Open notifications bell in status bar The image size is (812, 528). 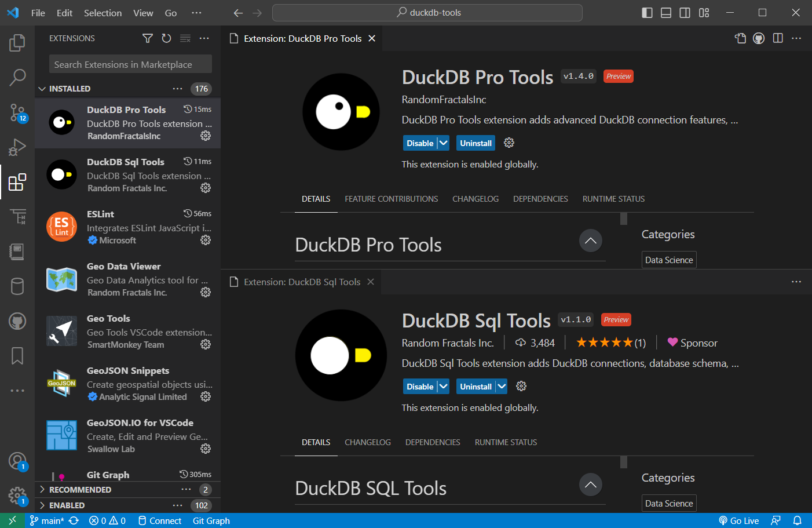[798, 520]
